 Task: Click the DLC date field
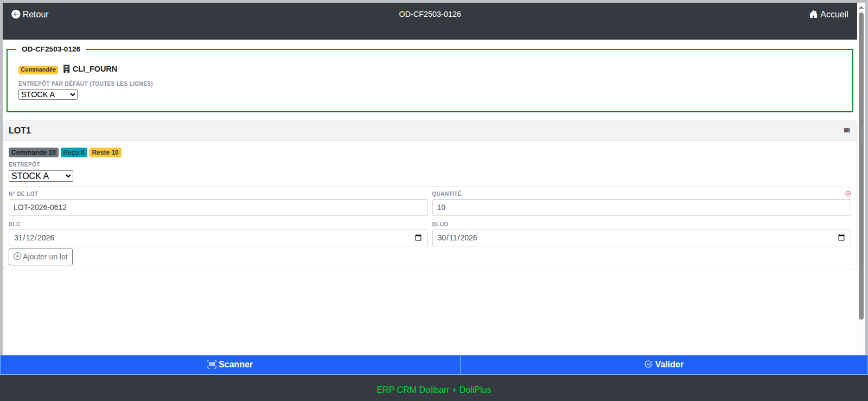point(218,238)
